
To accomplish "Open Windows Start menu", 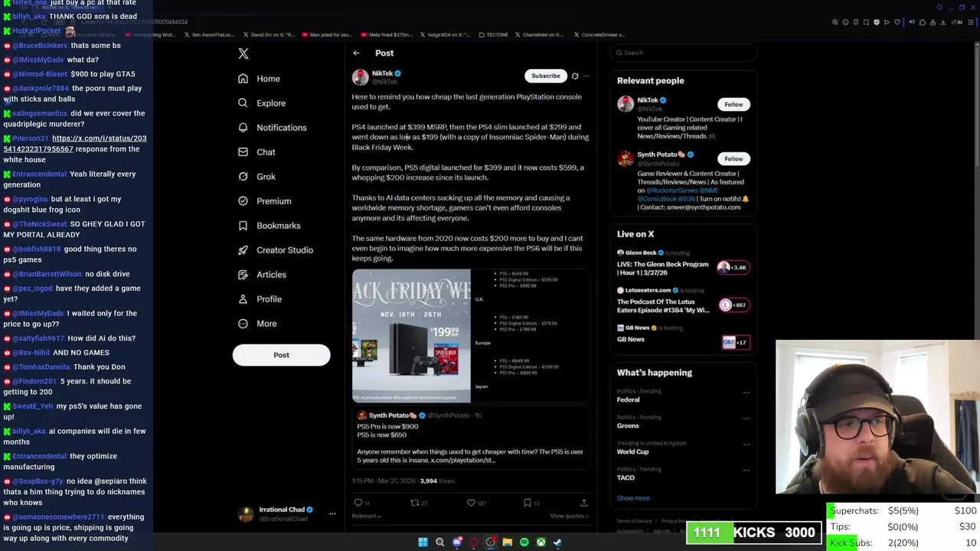I will (x=423, y=543).
